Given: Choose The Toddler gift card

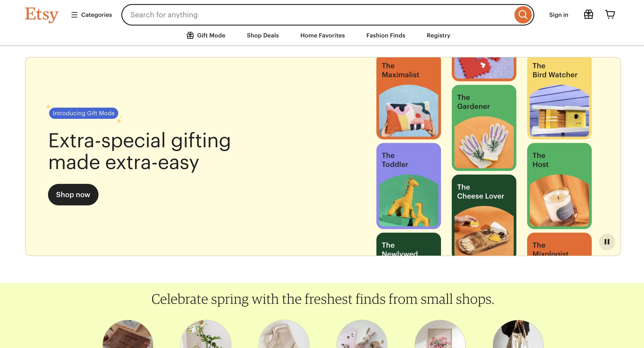Looking at the screenshot, I should pyautogui.click(x=408, y=186).
